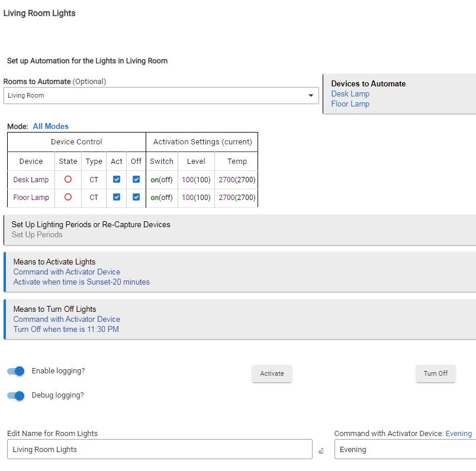
Task: Click the Desk Lamp state circle icon
Action: pos(67,179)
